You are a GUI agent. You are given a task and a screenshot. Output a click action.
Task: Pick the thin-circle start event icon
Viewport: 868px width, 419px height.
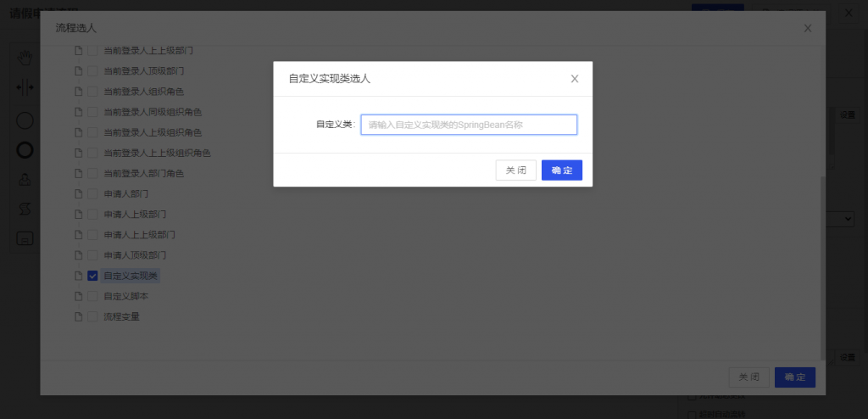25,120
